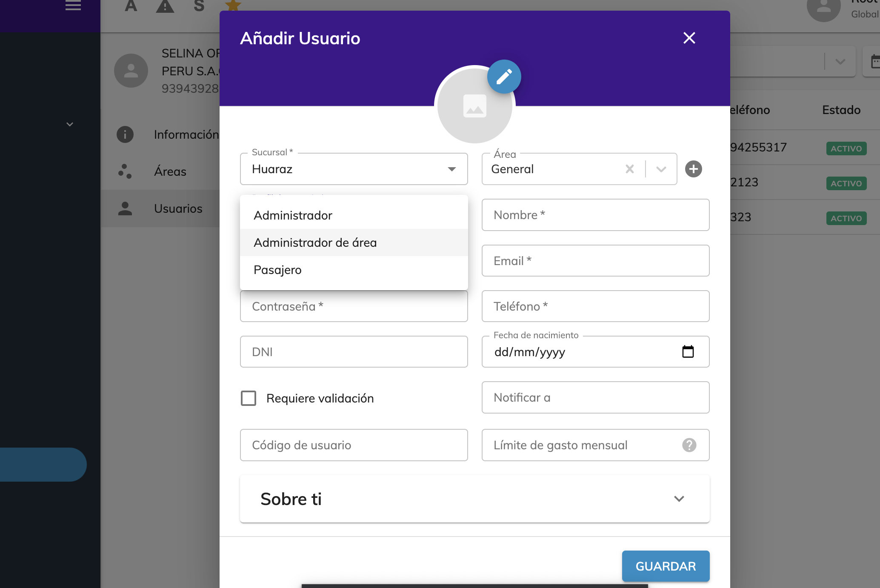
Task: Click the Nombre input field
Action: point(595,215)
